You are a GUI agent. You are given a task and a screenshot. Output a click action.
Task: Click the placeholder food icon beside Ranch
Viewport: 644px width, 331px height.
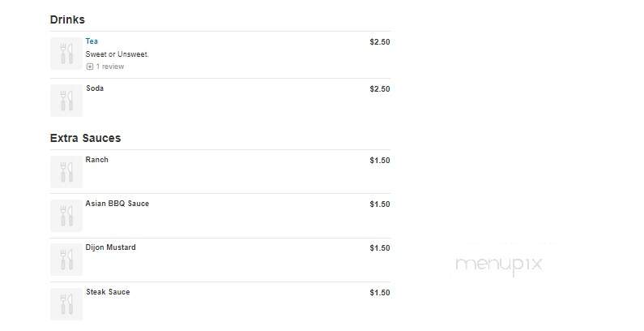pos(66,172)
